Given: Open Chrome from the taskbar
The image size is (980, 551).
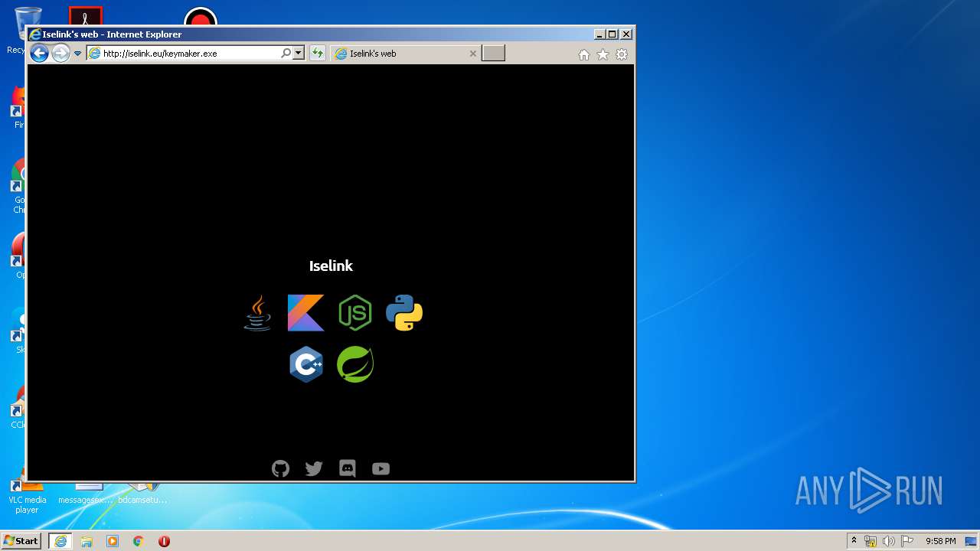Looking at the screenshot, I should pyautogui.click(x=139, y=541).
